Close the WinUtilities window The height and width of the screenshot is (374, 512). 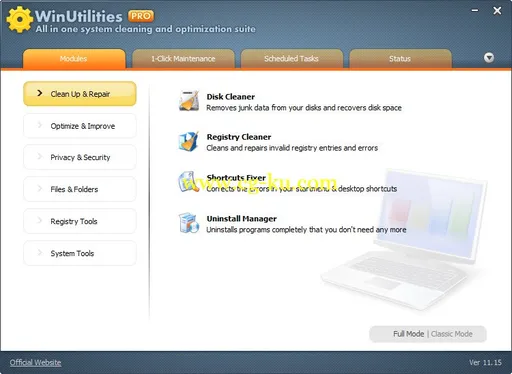pos(497,11)
